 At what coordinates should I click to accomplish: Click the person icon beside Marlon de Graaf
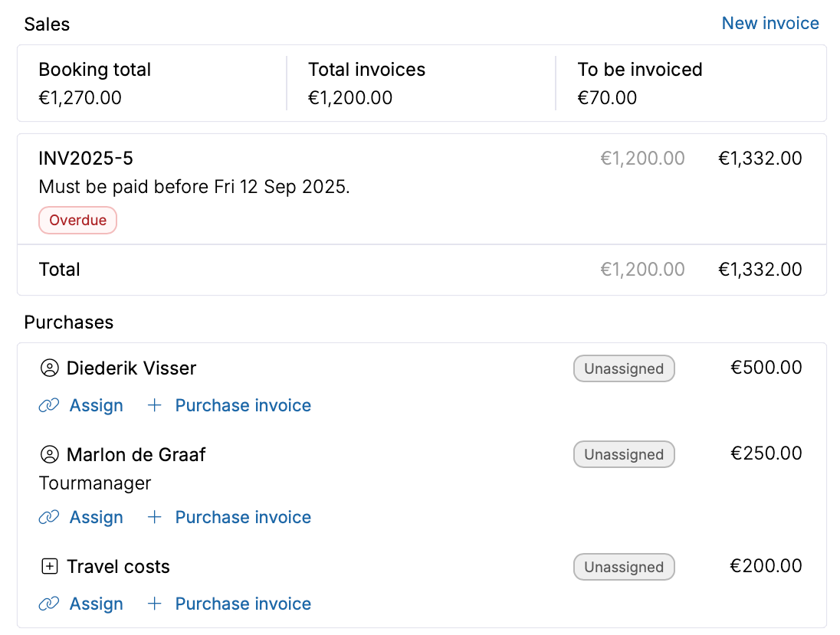(x=49, y=455)
